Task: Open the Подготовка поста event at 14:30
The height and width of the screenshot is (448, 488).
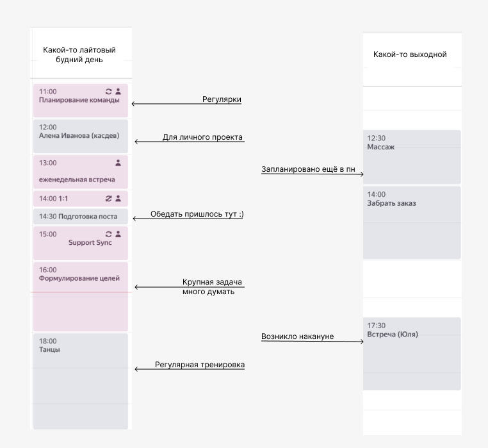Action: (79, 217)
